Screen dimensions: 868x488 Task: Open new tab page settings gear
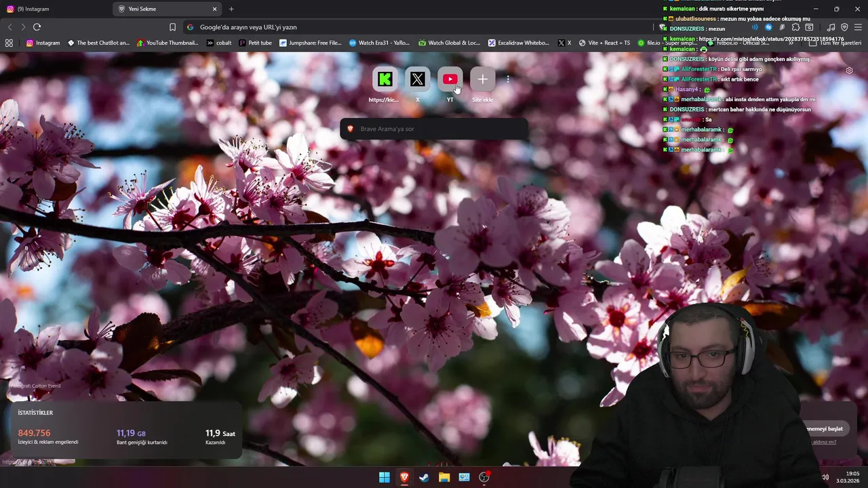pos(849,70)
